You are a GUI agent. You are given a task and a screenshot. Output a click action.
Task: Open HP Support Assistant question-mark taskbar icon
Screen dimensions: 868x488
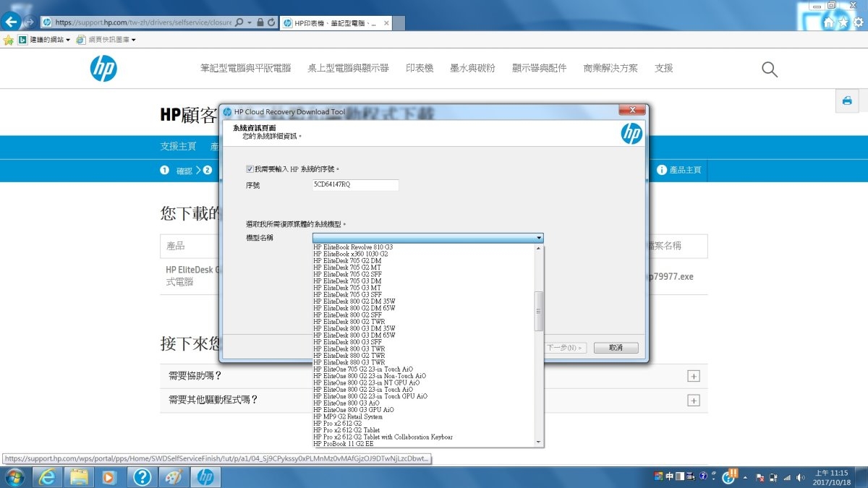point(142,477)
